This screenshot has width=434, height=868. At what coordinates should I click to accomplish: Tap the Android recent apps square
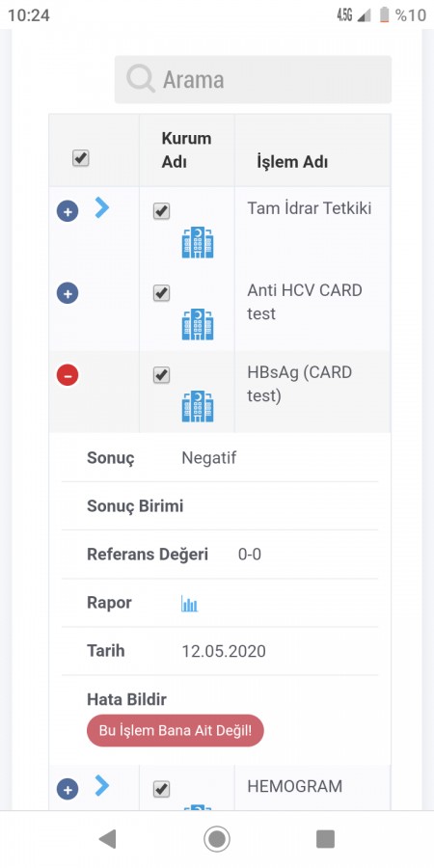click(x=326, y=839)
